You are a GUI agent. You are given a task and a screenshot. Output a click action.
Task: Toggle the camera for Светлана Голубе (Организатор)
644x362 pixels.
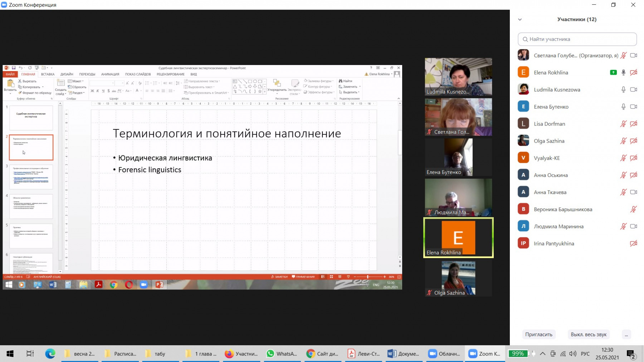click(633, 55)
